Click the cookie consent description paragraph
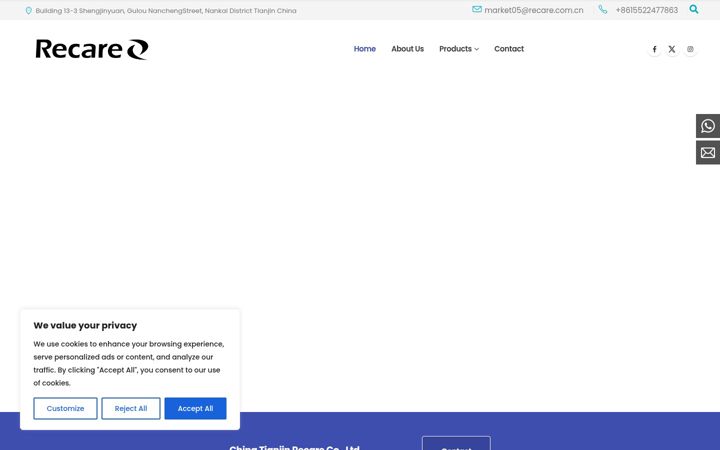This screenshot has width=720, height=450. click(x=129, y=363)
